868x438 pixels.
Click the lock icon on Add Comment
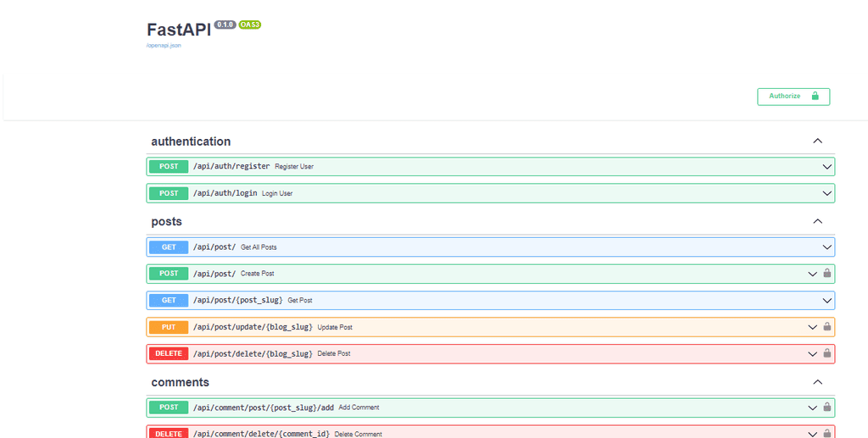(x=827, y=407)
